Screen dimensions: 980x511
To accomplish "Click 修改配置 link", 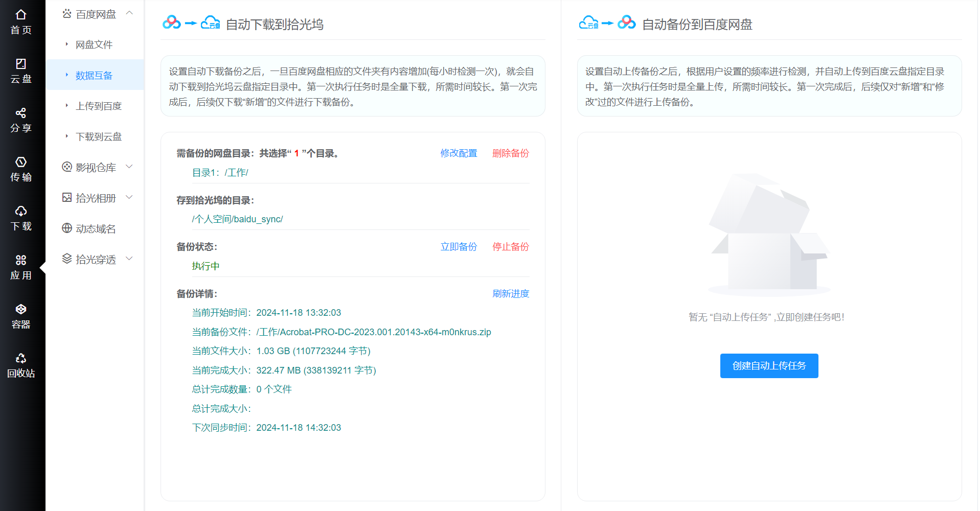I will (459, 153).
